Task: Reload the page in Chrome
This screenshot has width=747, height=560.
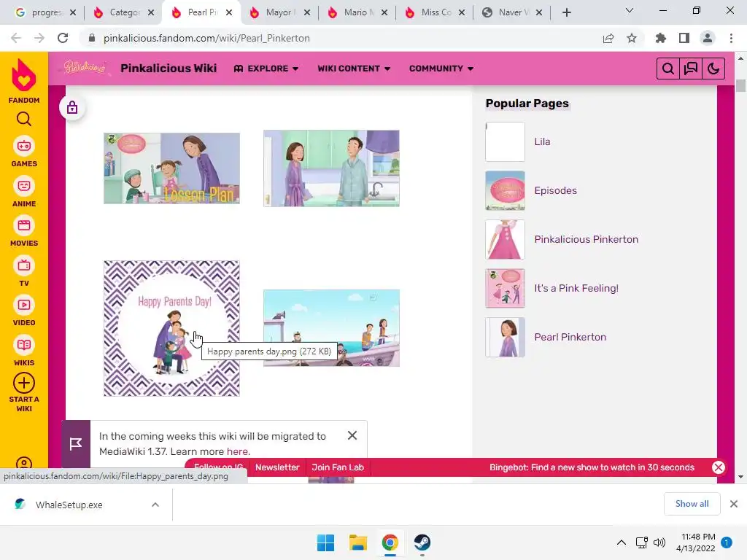Action: click(x=63, y=38)
